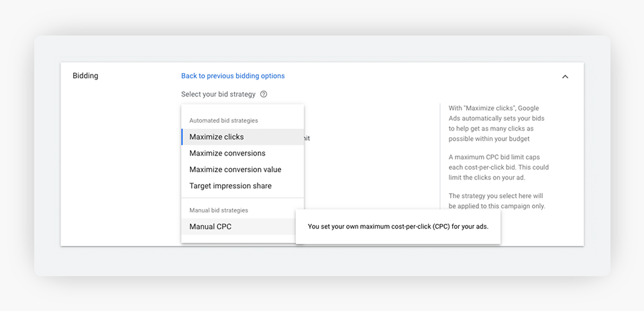
Task: Choose the Manual CPC bid strategy
Action: [211, 227]
